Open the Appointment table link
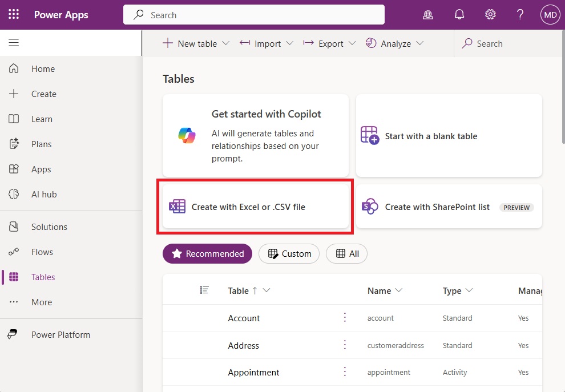The image size is (565, 392). tap(253, 373)
